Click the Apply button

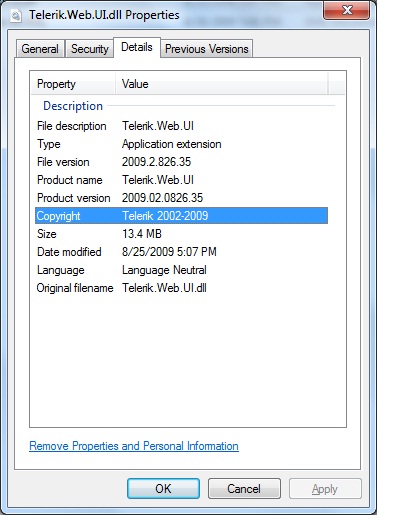325,489
